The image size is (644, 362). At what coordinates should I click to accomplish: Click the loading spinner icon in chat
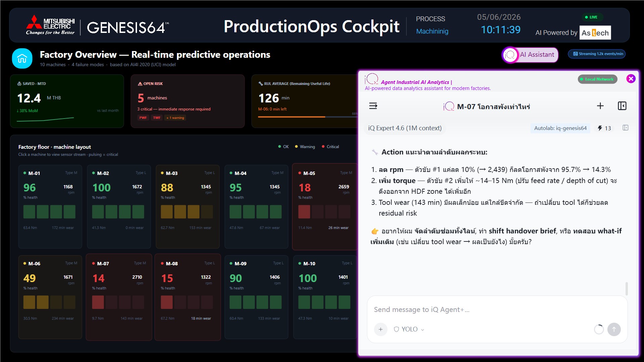pyautogui.click(x=599, y=329)
